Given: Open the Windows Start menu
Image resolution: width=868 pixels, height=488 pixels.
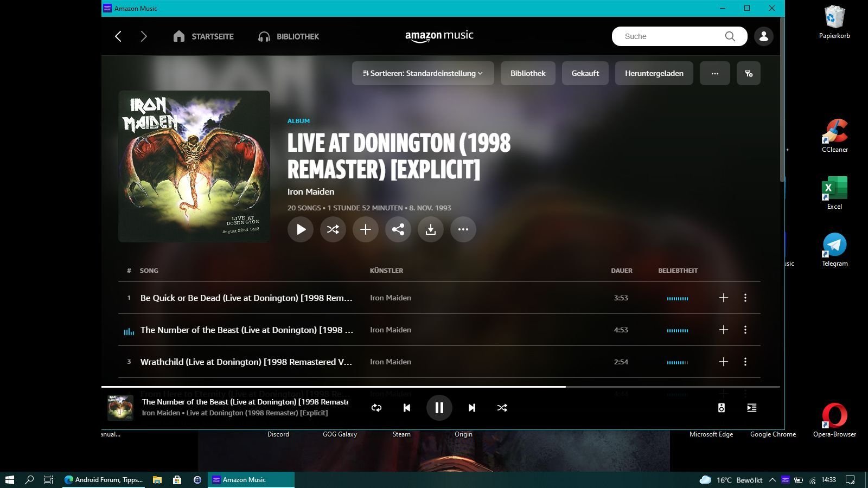Looking at the screenshot, I should pos(9,479).
